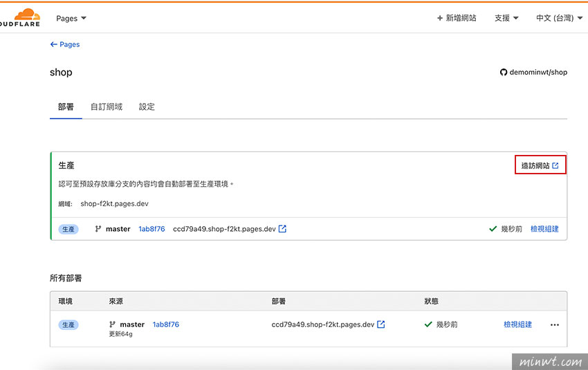This screenshot has width=588, height=370.
Task: Click the 幾秒前 timestamp in the production card
Action: point(511,229)
